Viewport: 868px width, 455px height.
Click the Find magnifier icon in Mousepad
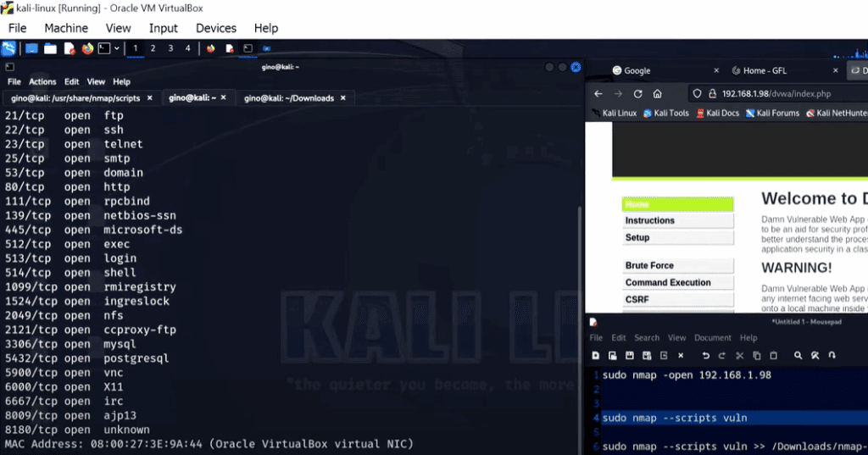798,355
